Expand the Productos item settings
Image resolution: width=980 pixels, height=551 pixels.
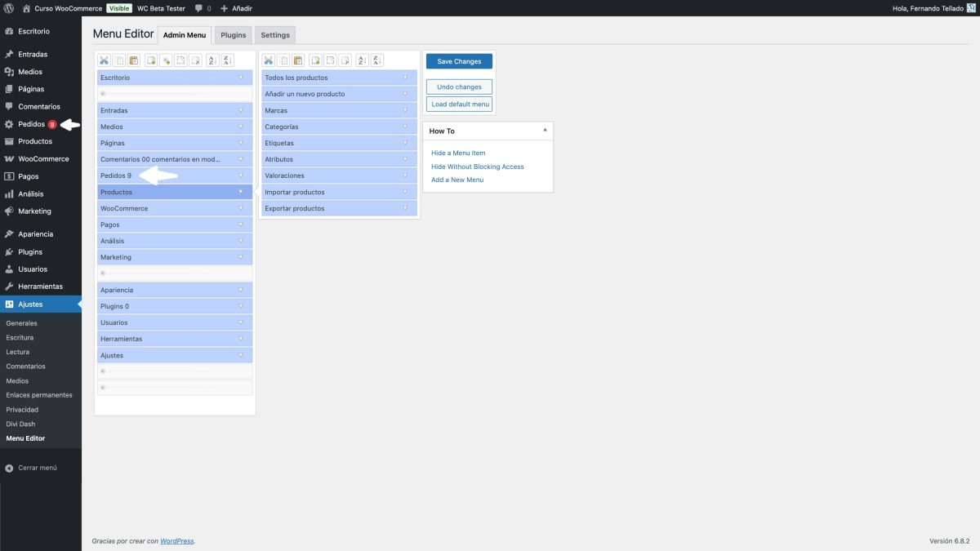pos(240,192)
